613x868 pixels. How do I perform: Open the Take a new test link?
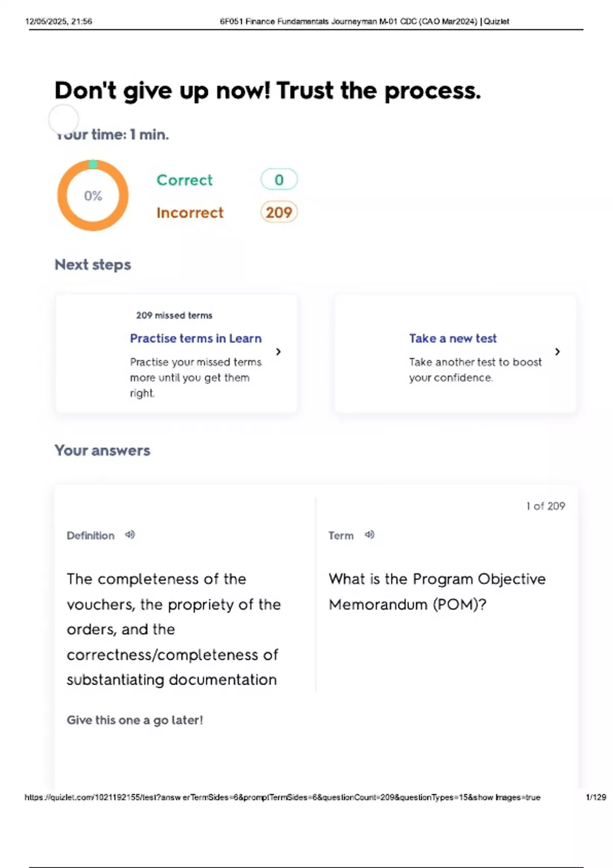(453, 339)
